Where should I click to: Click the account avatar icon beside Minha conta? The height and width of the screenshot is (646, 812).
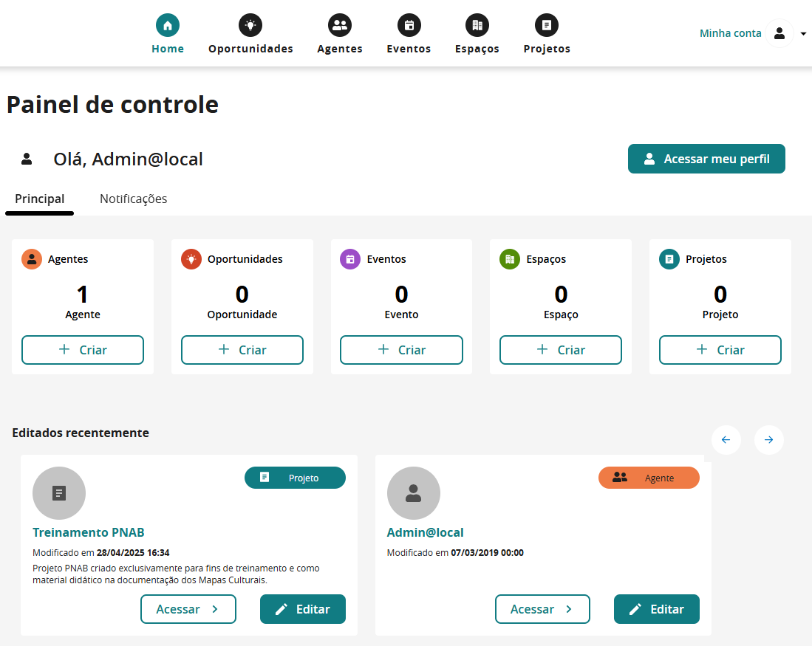(x=779, y=33)
